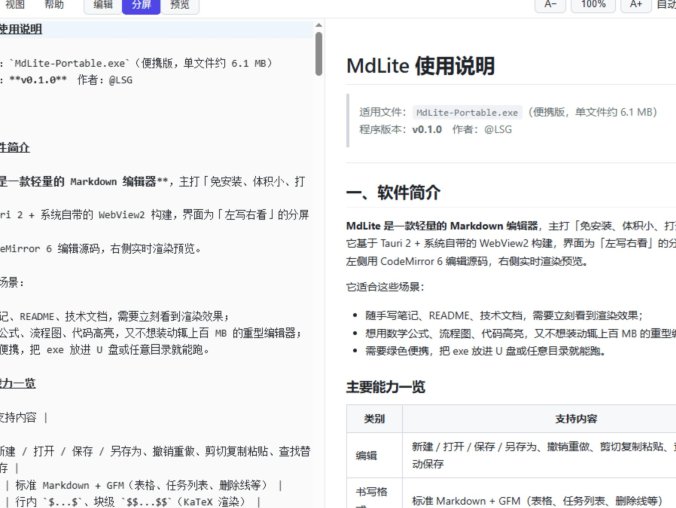Click MdLite-Portable.exe code in preview
This screenshot has width=676, height=508.
[467, 113]
